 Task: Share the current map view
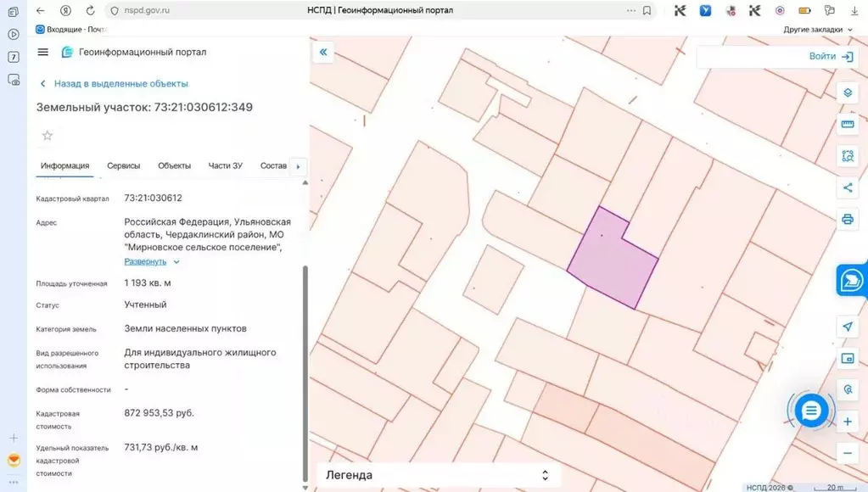(x=847, y=187)
